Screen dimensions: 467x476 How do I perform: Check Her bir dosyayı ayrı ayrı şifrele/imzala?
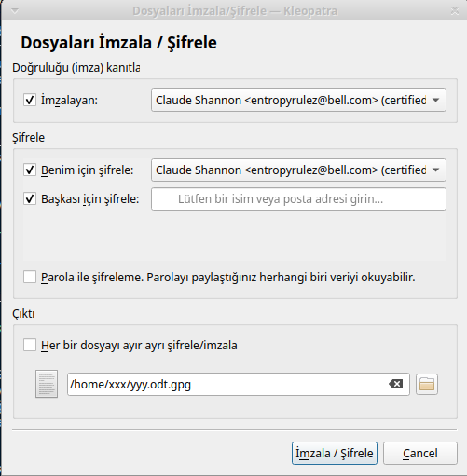(x=30, y=345)
